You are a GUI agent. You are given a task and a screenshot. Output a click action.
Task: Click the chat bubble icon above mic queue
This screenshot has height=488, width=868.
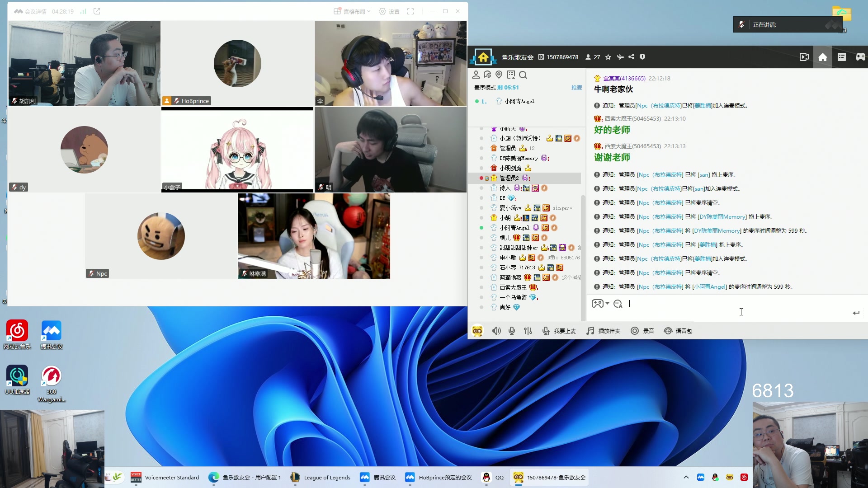487,75
